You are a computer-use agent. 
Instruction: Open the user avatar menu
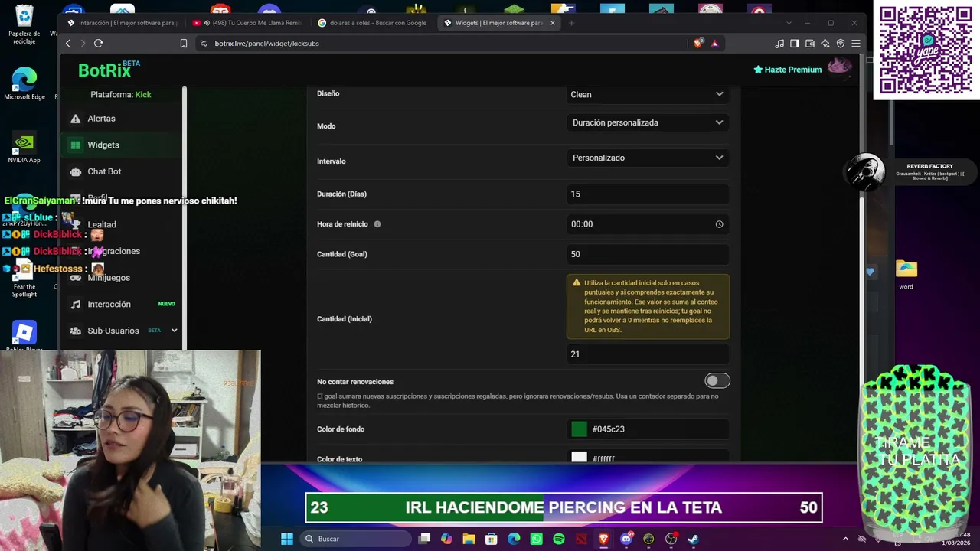[840, 67]
